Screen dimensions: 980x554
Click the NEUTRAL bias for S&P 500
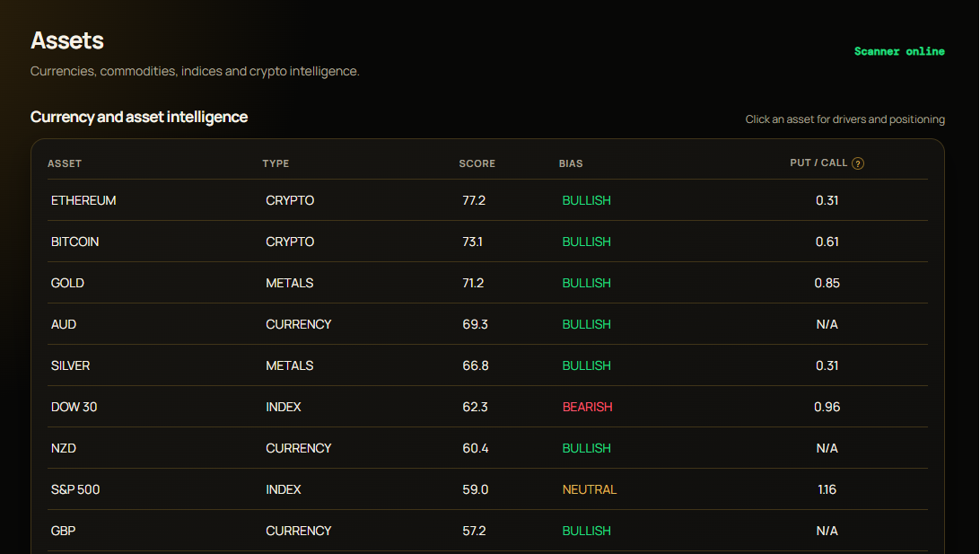coord(590,489)
